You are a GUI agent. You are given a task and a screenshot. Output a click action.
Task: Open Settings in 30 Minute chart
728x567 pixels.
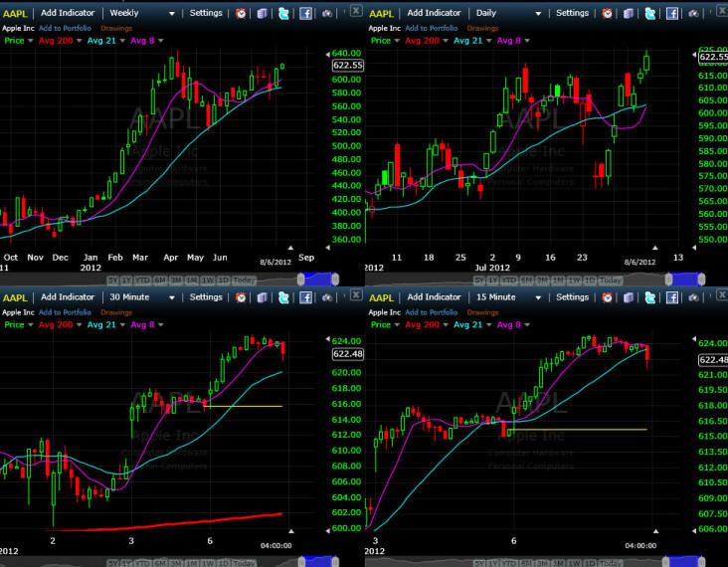tap(206, 297)
